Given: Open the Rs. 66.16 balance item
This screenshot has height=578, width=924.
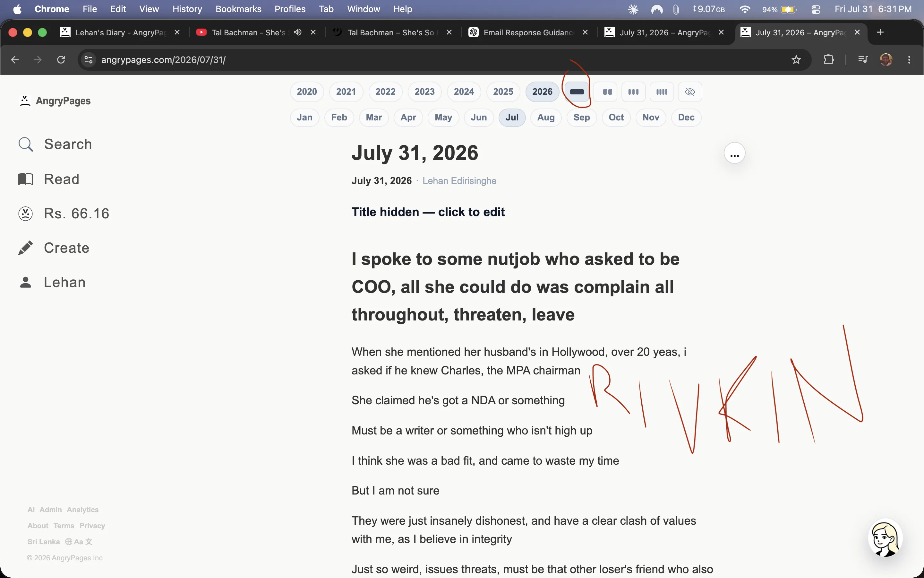Looking at the screenshot, I should coord(64,213).
